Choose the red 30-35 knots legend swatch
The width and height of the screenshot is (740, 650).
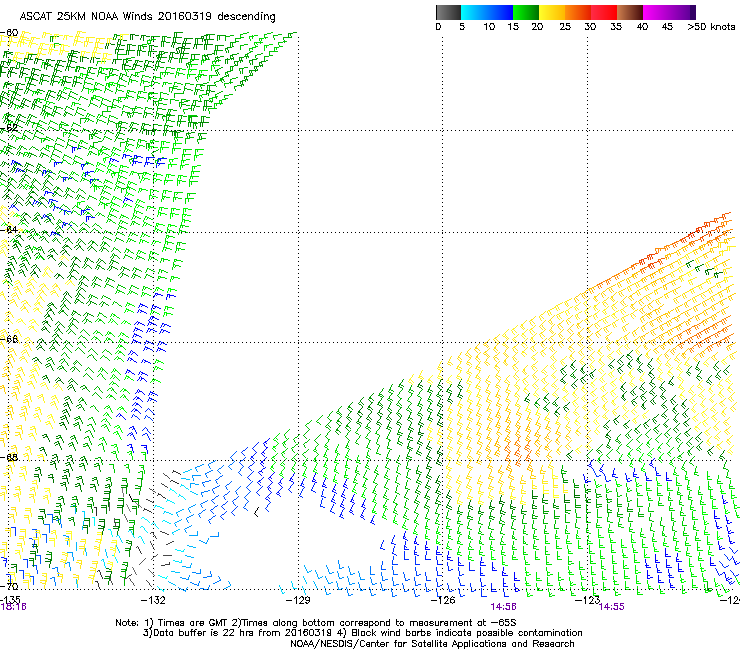point(604,12)
